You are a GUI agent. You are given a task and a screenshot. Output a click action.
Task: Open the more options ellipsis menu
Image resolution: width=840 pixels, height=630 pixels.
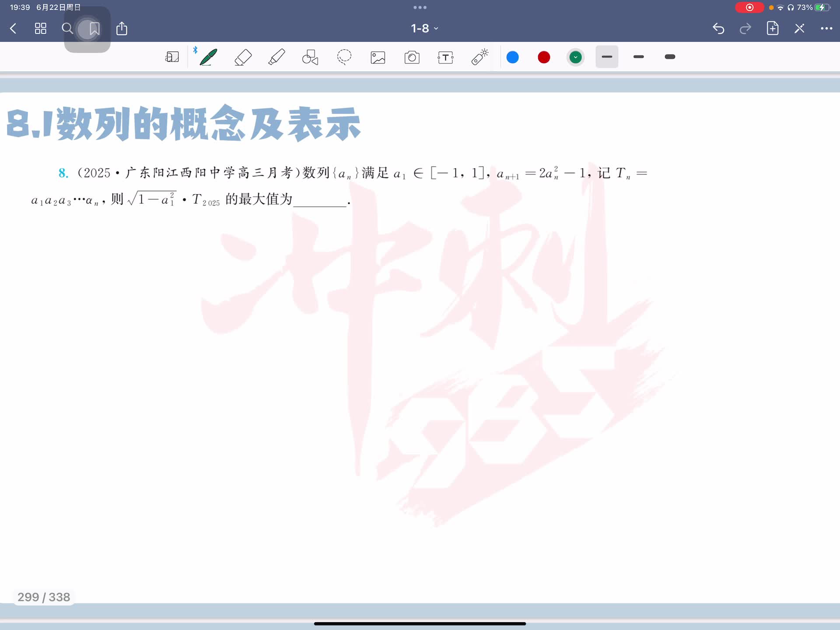click(x=826, y=29)
